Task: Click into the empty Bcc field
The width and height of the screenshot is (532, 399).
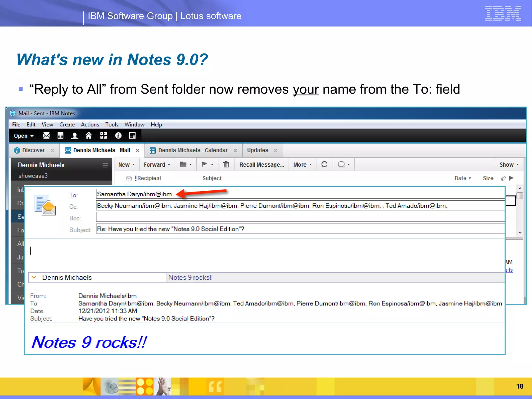Action: tap(300, 217)
